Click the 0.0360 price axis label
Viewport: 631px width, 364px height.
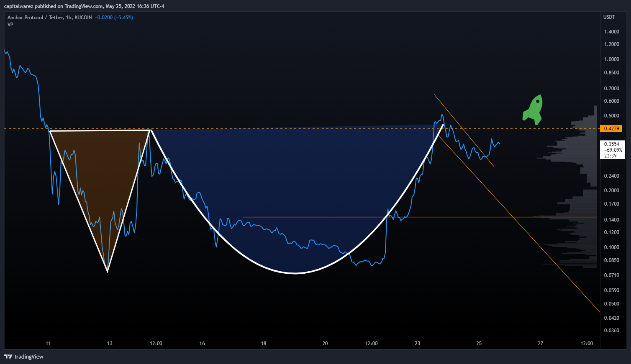pos(612,331)
